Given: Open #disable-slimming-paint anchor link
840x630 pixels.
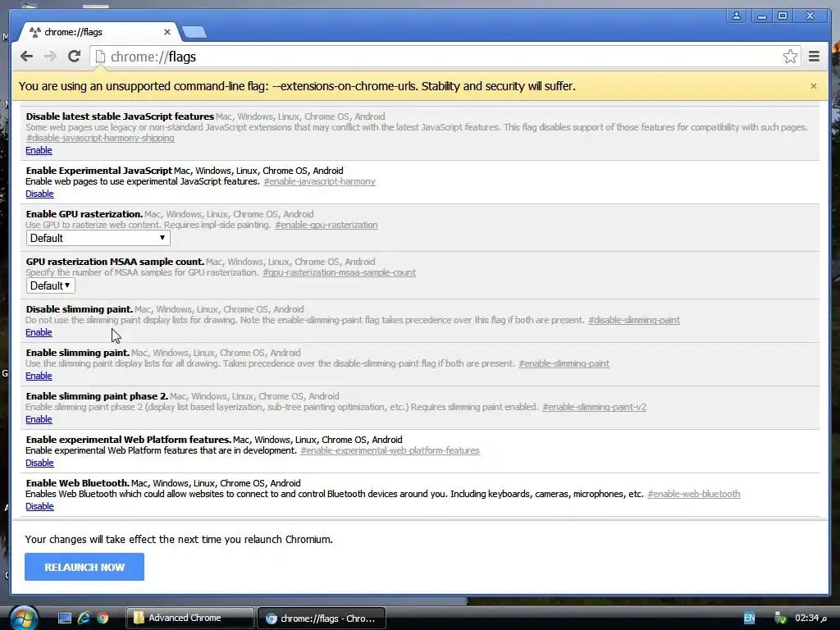Looking at the screenshot, I should [x=634, y=321].
